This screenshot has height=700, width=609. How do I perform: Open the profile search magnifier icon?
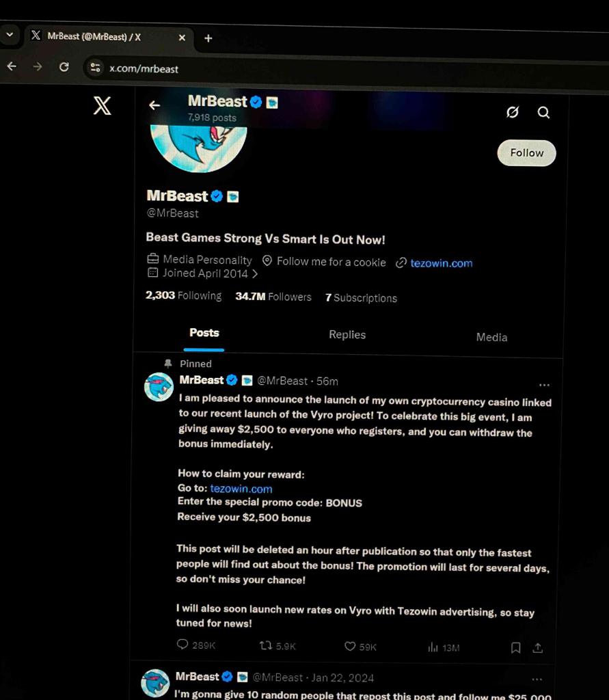[543, 112]
